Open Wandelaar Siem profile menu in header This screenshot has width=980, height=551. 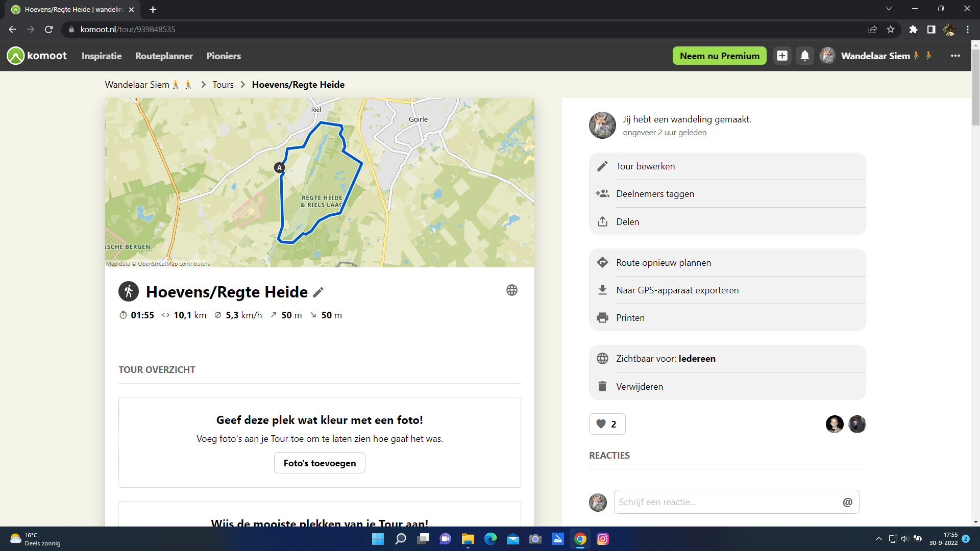[875, 56]
